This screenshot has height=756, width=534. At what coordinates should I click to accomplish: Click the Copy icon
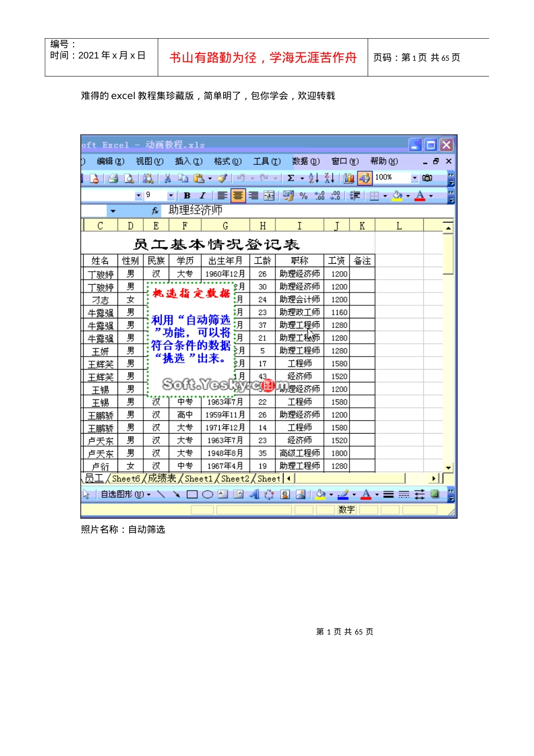point(183,178)
